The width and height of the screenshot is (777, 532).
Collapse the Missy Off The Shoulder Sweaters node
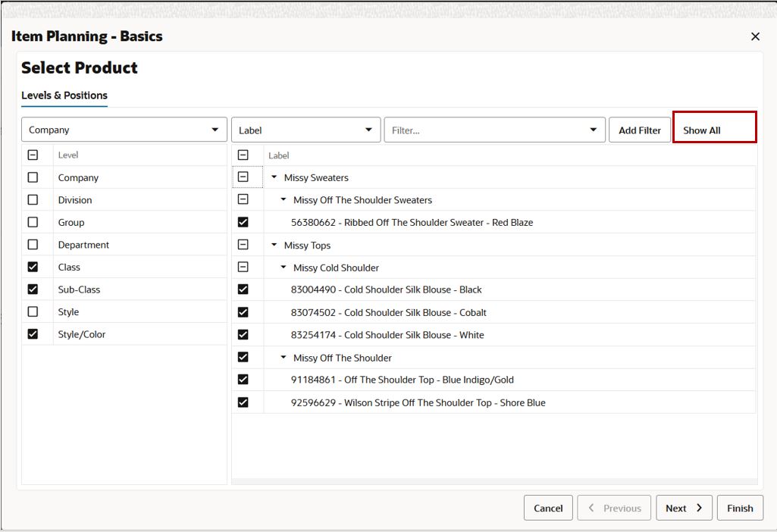point(284,199)
